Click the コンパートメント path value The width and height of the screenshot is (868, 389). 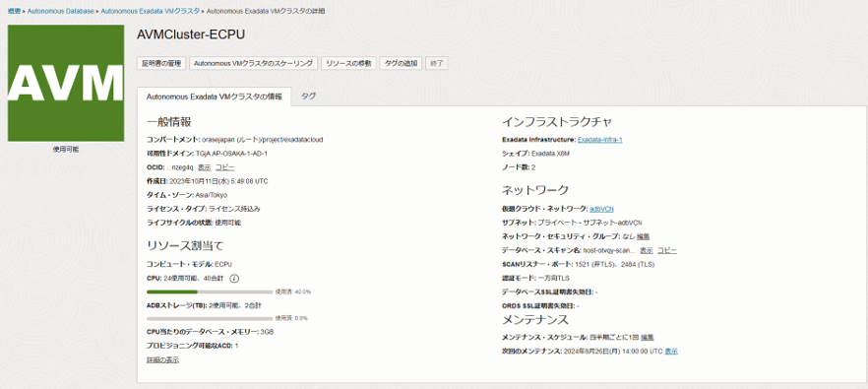coord(263,140)
